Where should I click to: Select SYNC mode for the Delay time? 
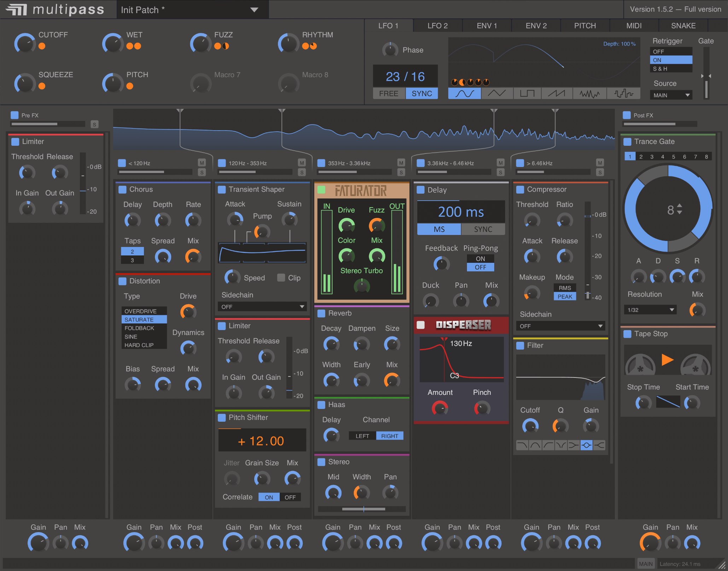pos(483,229)
